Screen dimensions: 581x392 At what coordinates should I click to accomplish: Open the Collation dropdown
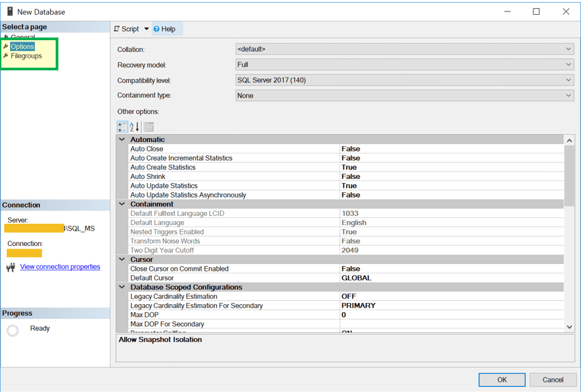[x=568, y=49]
